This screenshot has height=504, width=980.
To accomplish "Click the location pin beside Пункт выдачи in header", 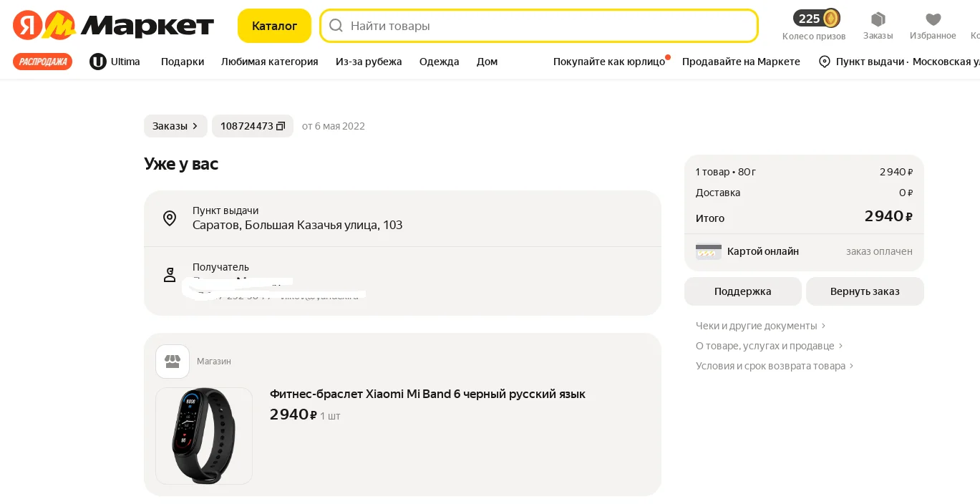I will click(x=825, y=62).
